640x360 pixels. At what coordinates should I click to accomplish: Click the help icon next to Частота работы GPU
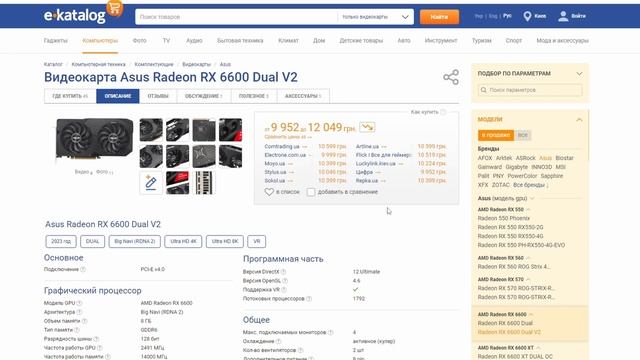tap(100, 348)
